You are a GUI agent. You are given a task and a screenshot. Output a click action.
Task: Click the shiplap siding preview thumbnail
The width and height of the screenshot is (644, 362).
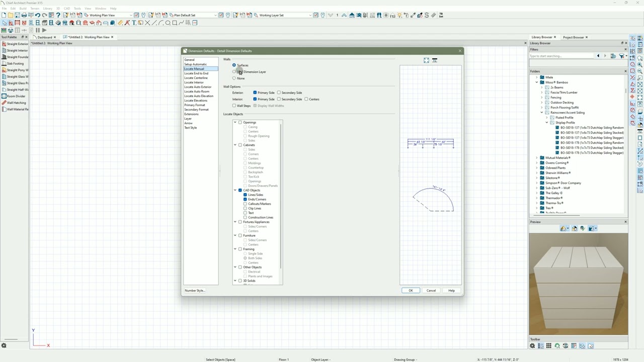click(578, 283)
